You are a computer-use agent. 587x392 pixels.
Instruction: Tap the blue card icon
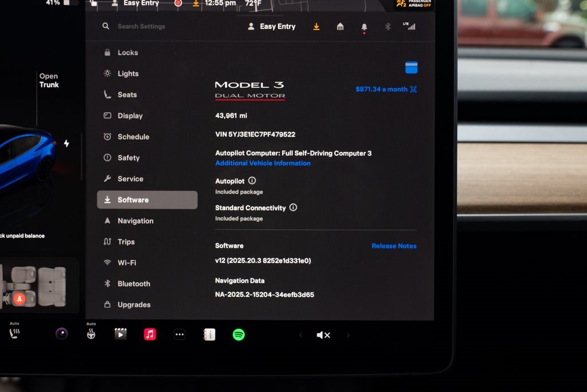click(411, 68)
